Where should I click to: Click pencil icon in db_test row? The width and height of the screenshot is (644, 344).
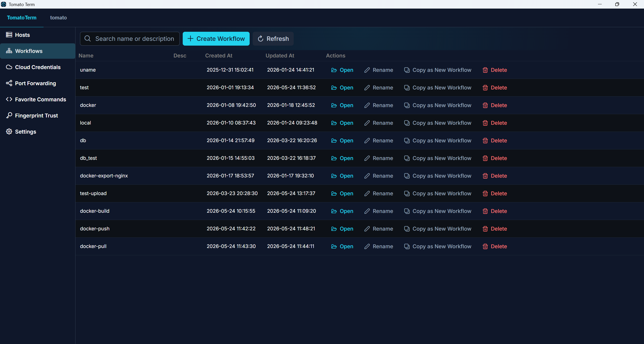[x=367, y=158]
